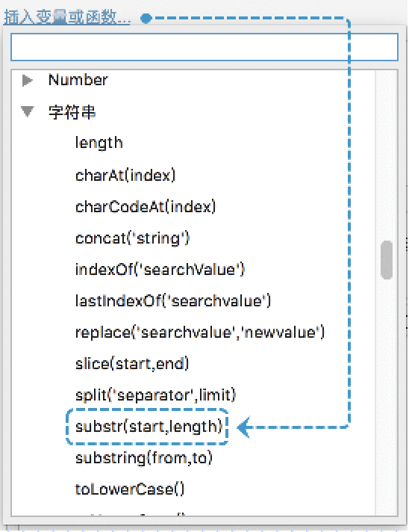Click the 插入变量或函数 link
Viewport: 409px width, 532px height.
point(67,17)
